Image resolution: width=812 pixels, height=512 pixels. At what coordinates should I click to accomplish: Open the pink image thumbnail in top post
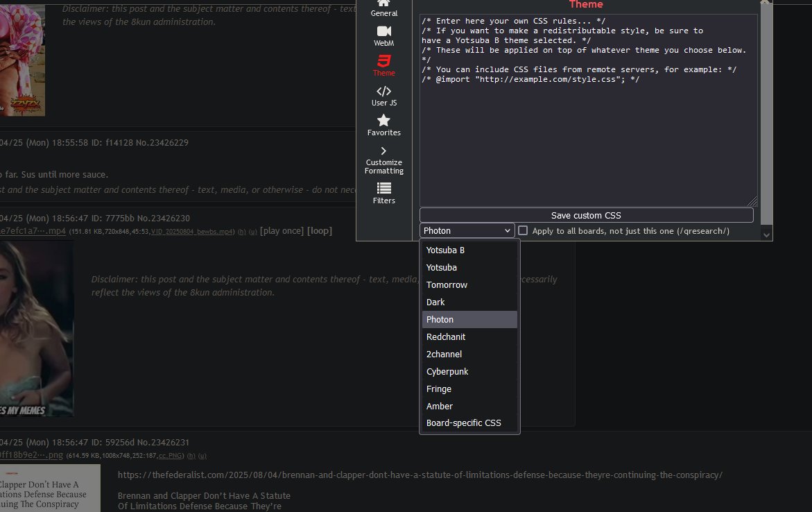point(22,60)
